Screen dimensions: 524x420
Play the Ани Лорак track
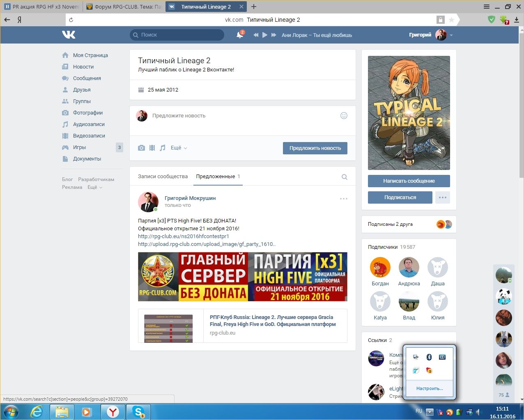click(265, 35)
